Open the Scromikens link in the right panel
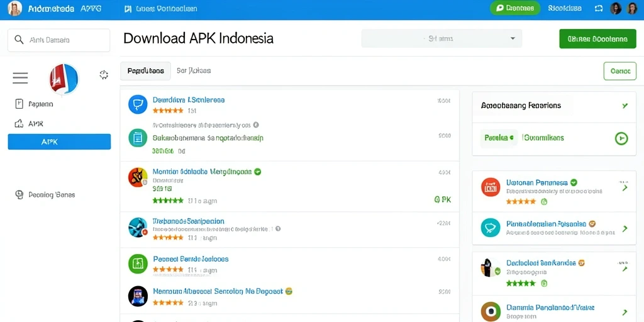The width and height of the screenshot is (644, 322). (x=543, y=138)
